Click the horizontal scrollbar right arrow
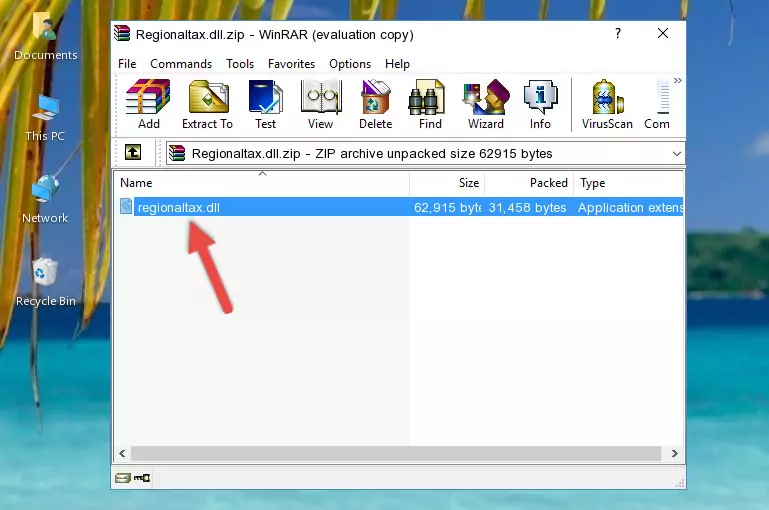Viewport: 769px width, 510px height. point(675,454)
